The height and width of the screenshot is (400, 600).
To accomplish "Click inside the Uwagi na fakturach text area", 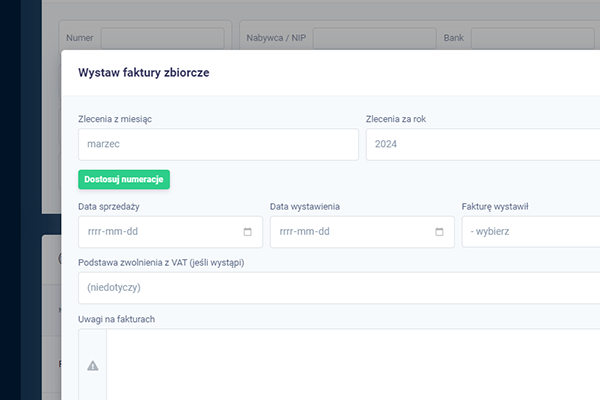I will point(353,364).
